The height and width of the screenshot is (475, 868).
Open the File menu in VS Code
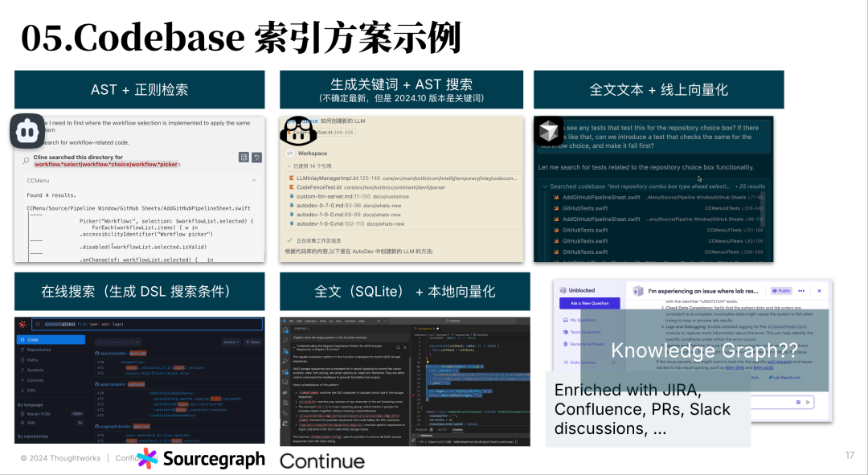pos(292,321)
